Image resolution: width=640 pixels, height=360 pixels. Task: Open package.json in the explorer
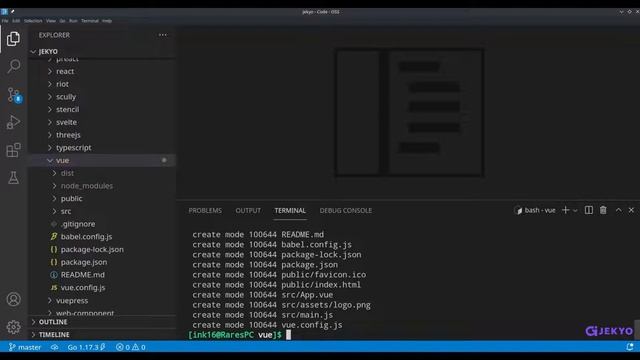(x=102, y=262)
